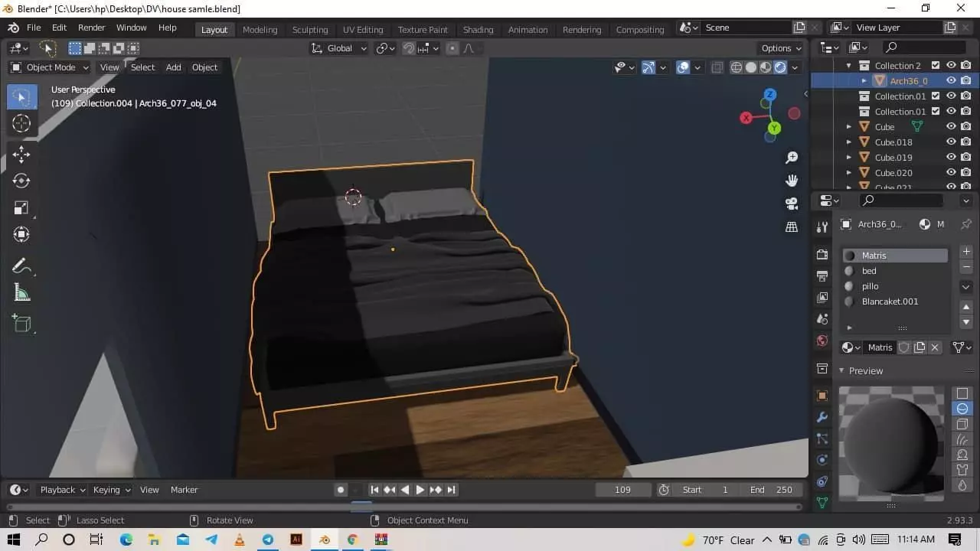Enable wireframe viewport shading
The height and width of the screenshot is (551, 980).
[x=737, y=67]
